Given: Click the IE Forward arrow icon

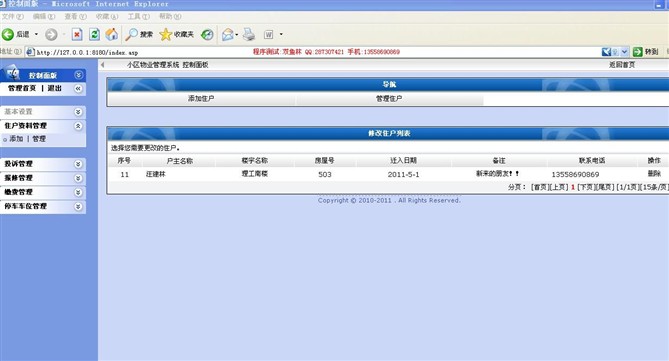Looking at the screenshot, I should coord(51,35).
